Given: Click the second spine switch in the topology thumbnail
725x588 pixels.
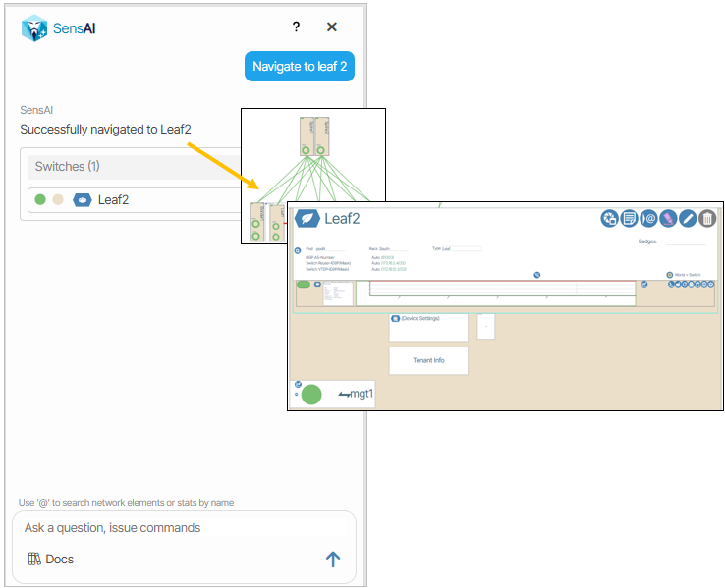Looking at the screenshot, I should (322, 136).
